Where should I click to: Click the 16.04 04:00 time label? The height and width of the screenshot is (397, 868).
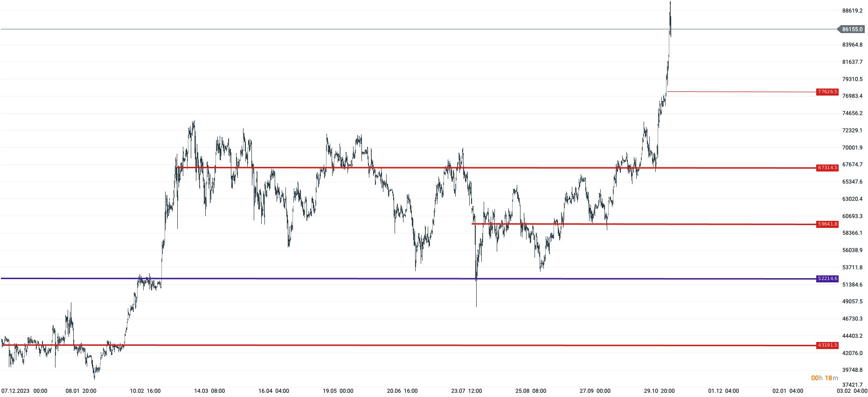pos(274,391)
